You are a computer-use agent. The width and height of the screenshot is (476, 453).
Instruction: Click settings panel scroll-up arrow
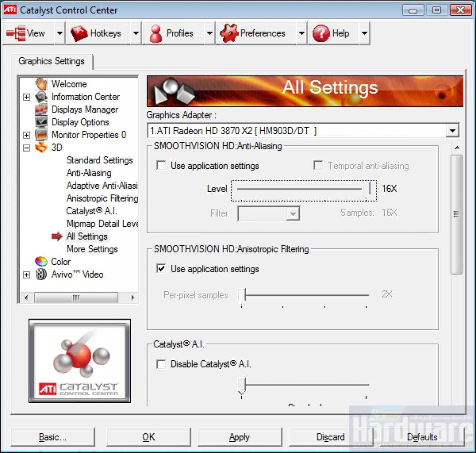tap(457, 148)
